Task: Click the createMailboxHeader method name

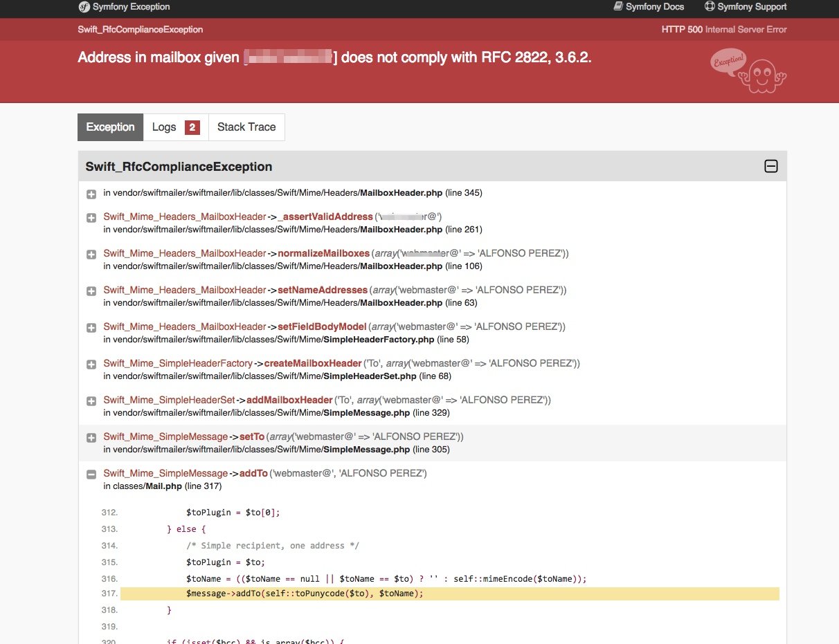Action: click(x=313, y=363)
